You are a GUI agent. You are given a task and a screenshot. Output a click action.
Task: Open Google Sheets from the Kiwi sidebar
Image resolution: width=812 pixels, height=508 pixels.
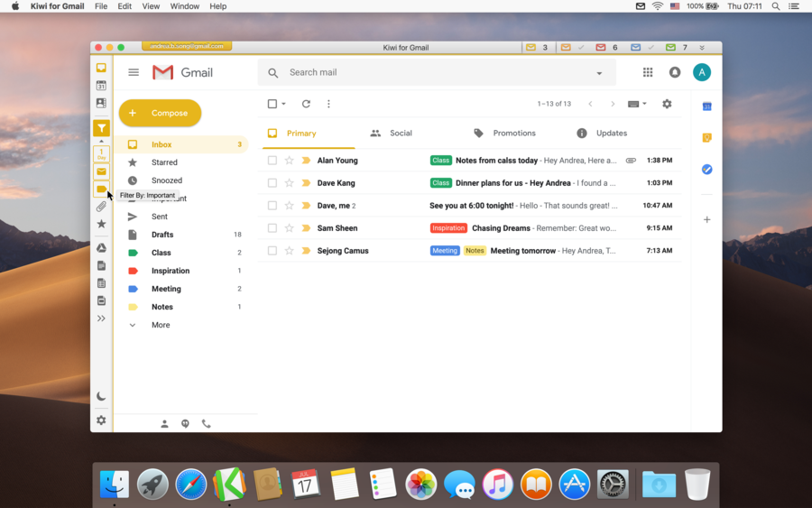(101, 283)
